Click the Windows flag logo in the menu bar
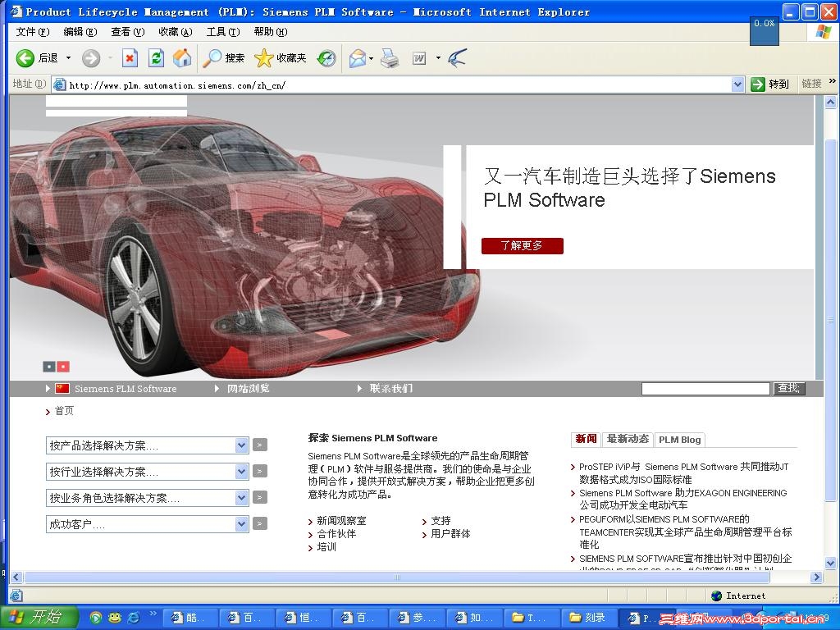This screenshot has width=840, height=630. [x=823, y=31]
